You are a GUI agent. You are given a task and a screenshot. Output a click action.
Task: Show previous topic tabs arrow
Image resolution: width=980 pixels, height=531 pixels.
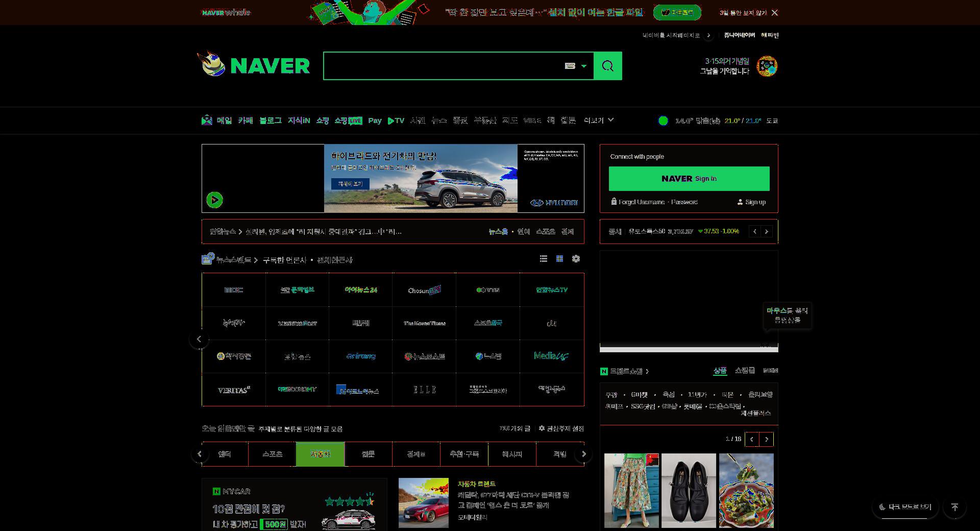200,454
